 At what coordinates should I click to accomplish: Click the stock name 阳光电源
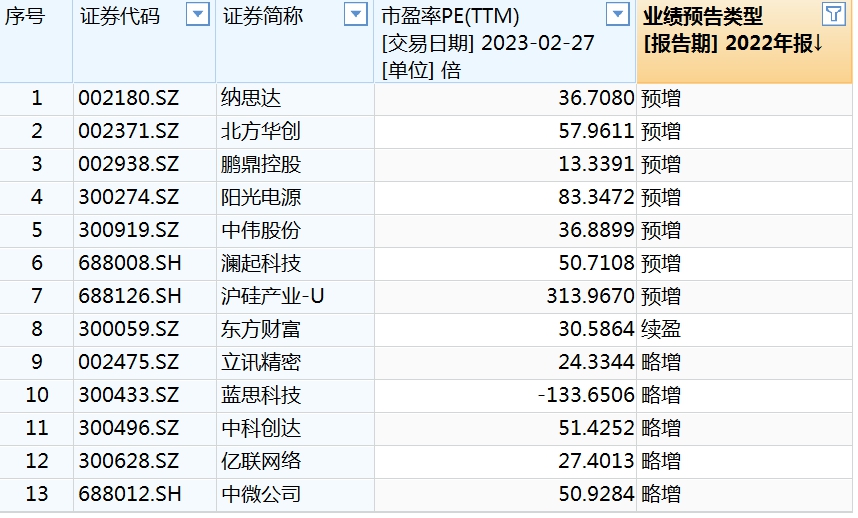[261, 197]
